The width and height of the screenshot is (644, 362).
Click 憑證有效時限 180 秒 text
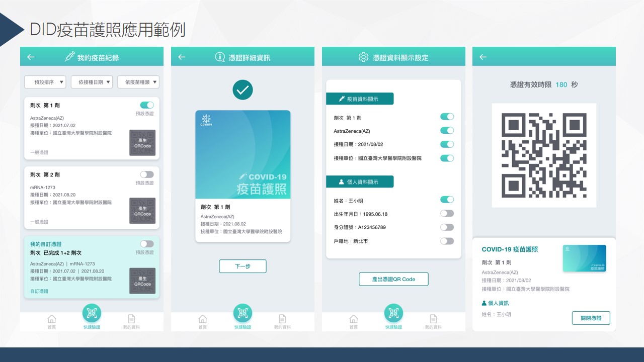[x=544, y=84]
